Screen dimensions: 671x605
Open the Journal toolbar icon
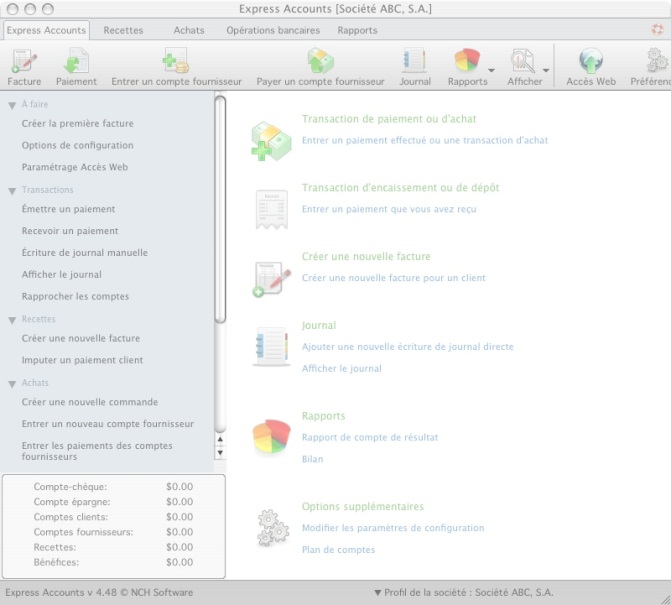pyautogui.click(x=415, y=62)
